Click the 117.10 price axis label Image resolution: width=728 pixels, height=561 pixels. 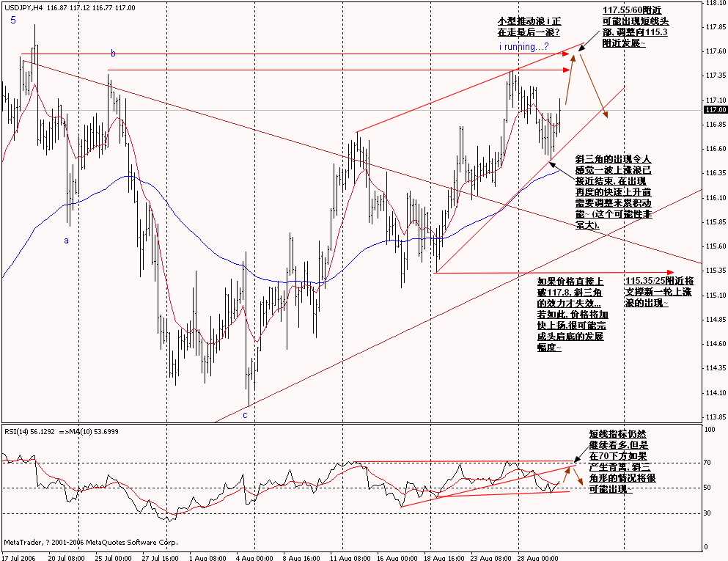(716, 100)
